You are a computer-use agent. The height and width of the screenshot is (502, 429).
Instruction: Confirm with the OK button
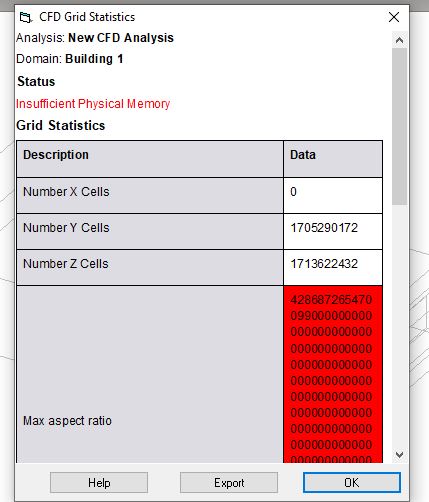352,482
